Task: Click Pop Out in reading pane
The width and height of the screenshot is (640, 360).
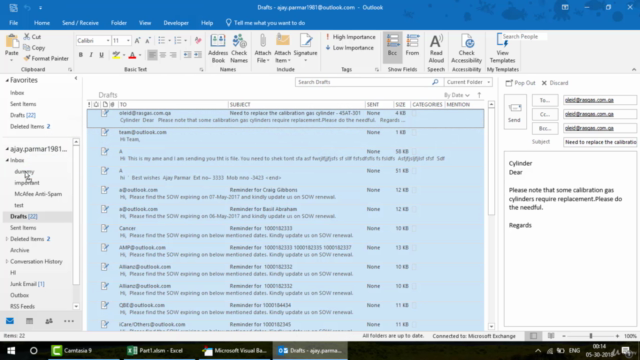Action: point(520,83)
